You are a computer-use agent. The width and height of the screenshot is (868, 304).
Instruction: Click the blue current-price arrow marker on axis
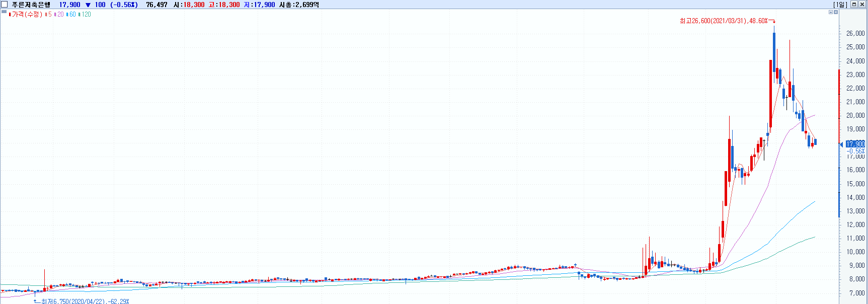[x=841, y=144]
